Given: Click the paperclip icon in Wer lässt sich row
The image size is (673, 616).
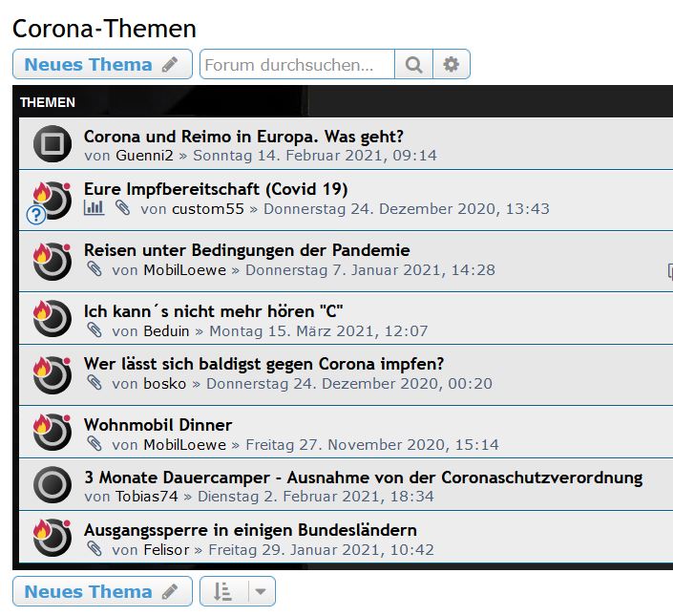Looking at the screenshot, I should coord(95,382).
